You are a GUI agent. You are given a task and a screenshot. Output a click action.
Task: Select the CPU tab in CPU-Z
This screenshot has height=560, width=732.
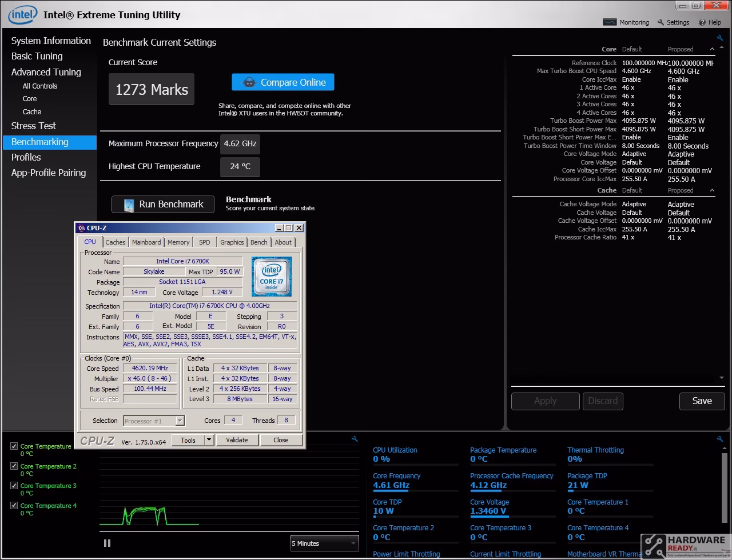click(90, 242)
